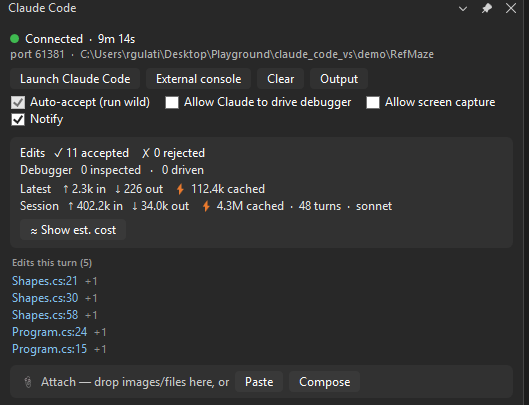The width and height of the screenshot is (529, 405).
Task: Click the Compose button
Action: pos(324,382)
